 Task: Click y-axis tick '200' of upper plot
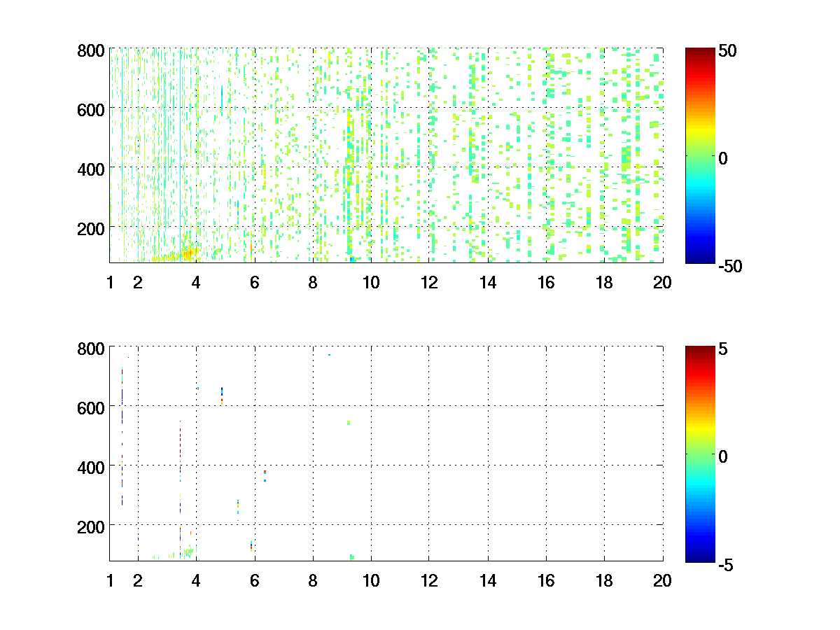(x=92, y=228)
